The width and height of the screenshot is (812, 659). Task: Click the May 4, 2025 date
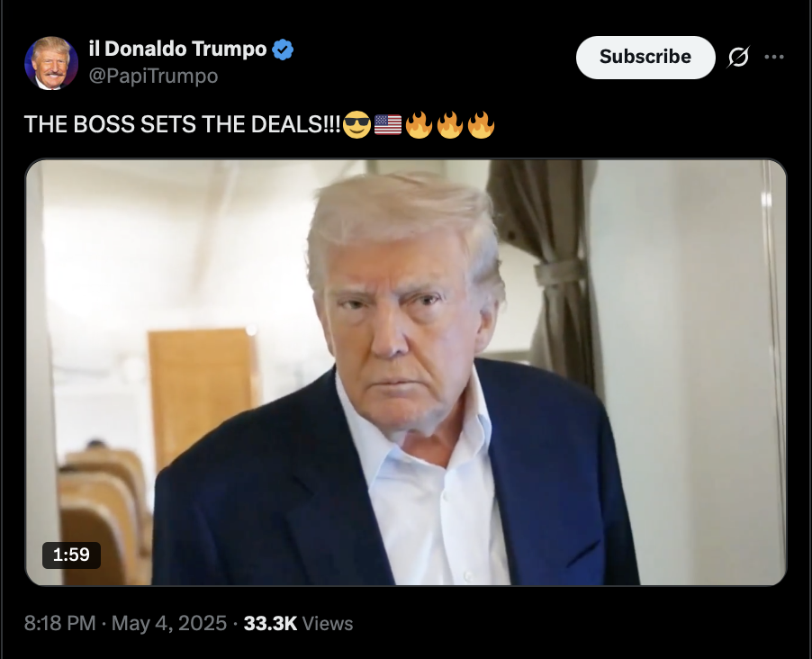[x=169, y=623]
